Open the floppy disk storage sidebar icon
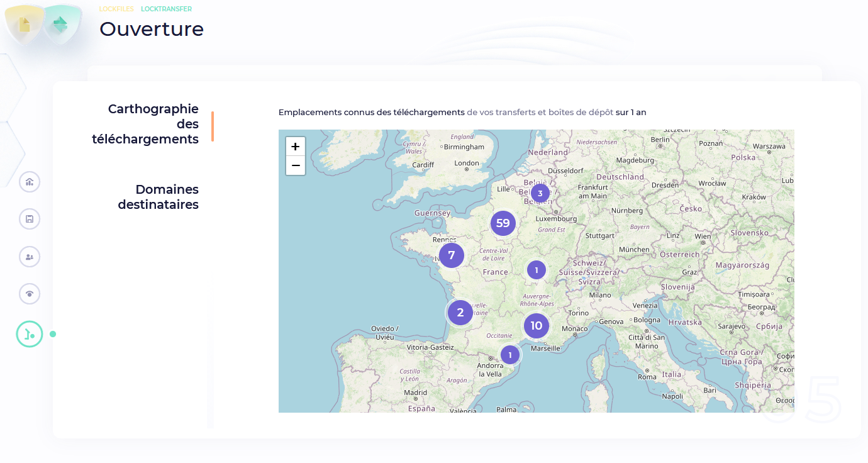Viewport: 868px width, 463px height. tap(30, 219)
